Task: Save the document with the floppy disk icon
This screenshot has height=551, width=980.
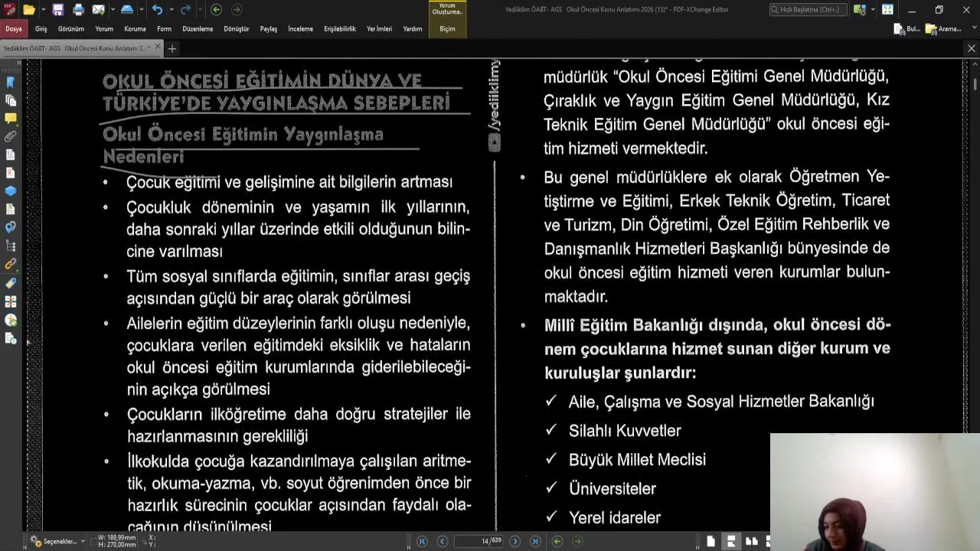Action: (x=58, y=10)
